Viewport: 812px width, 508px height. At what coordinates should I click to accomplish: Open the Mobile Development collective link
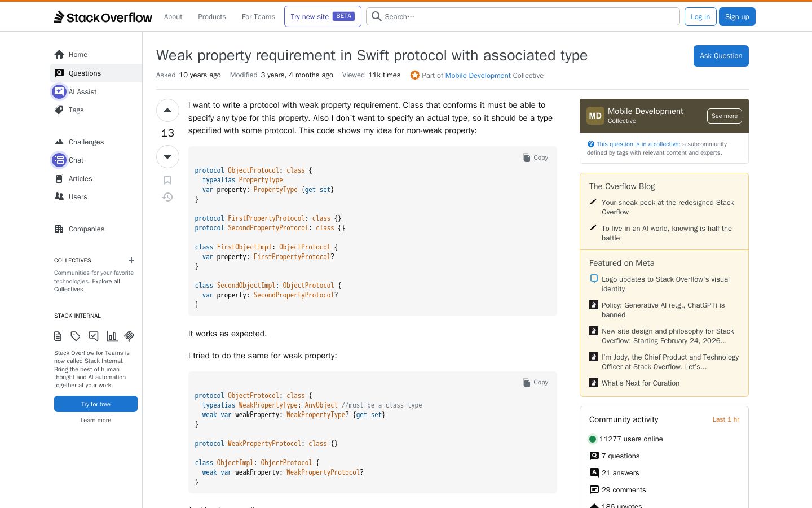click(x=478, y=76)
